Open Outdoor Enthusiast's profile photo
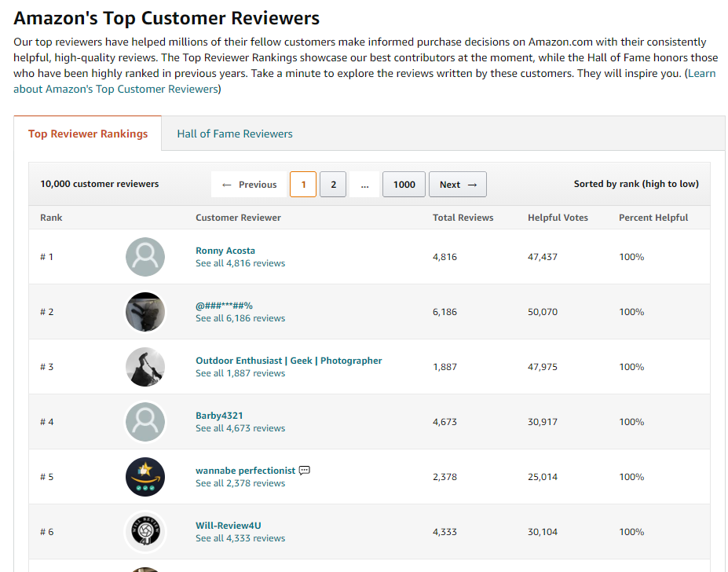The height and width of the screenshot is (572, 728). point(145,367)
